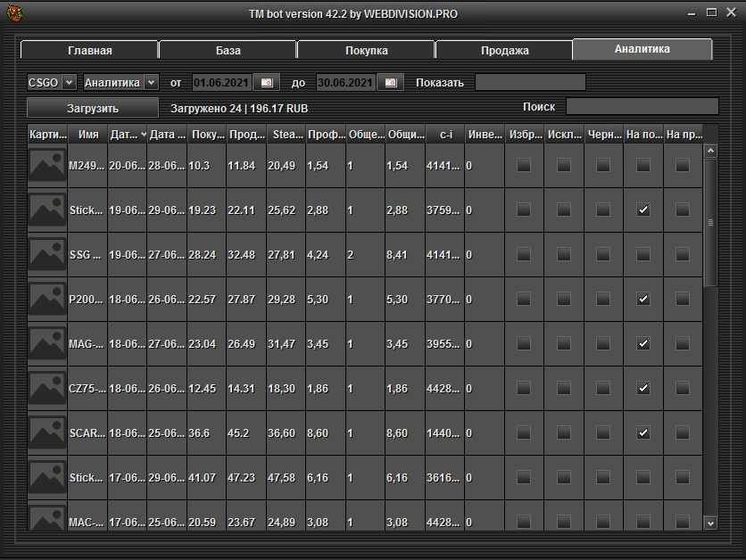Click the tiger app icon in title bar

13,14
